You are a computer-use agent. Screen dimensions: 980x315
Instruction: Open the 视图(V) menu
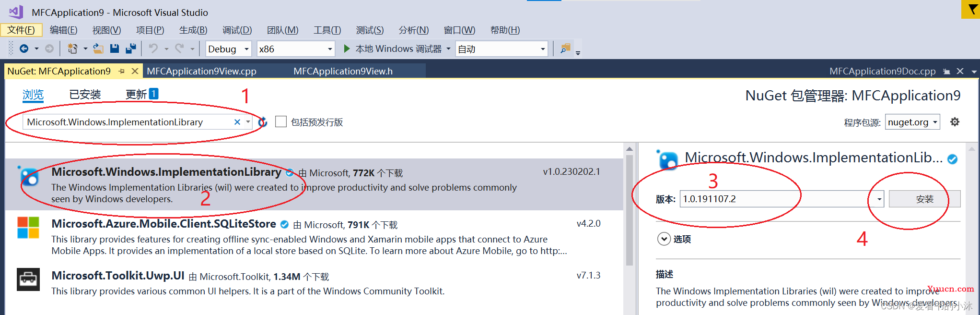(107, 30)
